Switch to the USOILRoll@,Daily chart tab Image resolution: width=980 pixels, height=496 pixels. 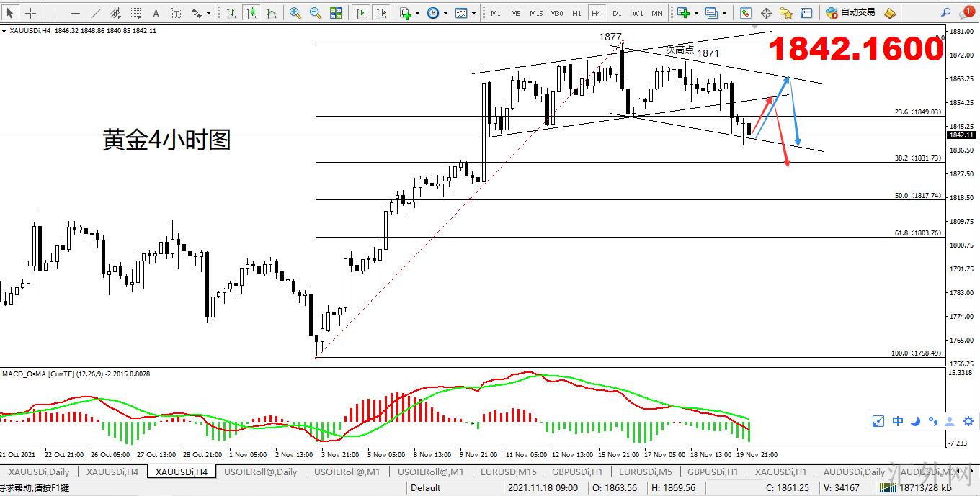[260, 472]
